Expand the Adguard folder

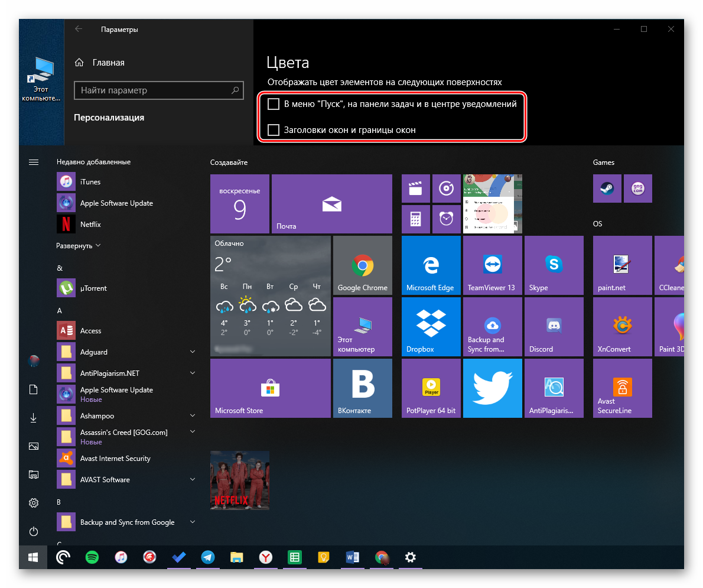click(x=193, y=352)
